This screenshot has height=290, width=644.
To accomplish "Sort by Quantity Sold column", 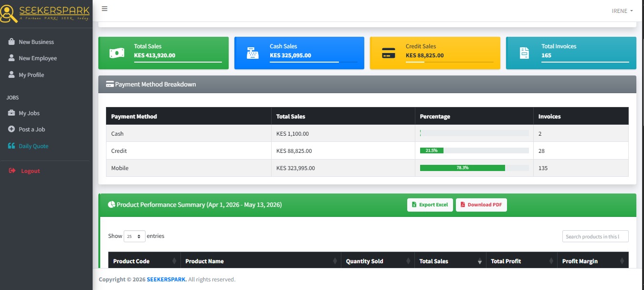I will point(378,261).
